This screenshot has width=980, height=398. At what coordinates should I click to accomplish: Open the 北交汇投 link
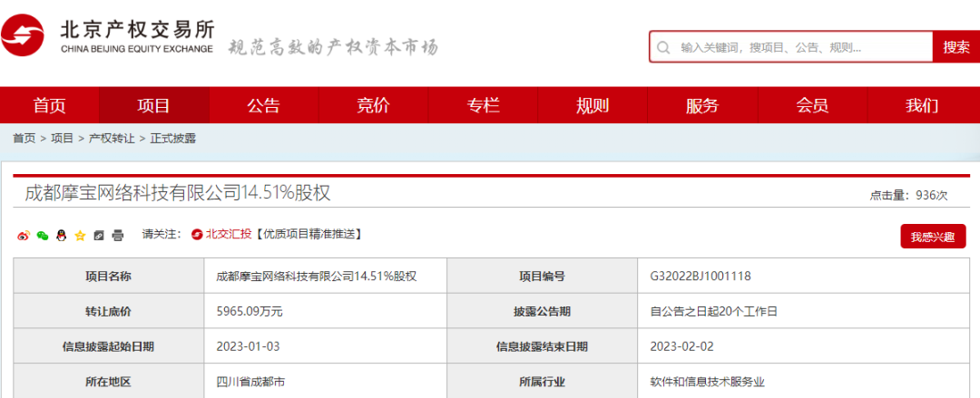(229, 234)
